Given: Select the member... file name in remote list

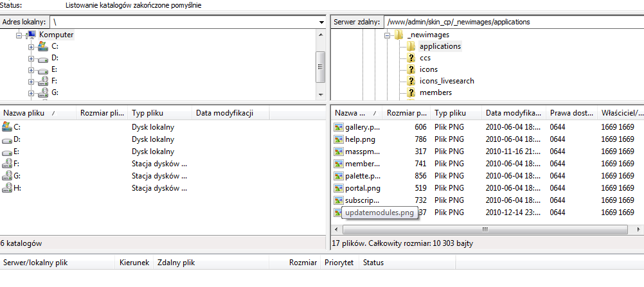Looking at the screenshot, I should 362,164.
